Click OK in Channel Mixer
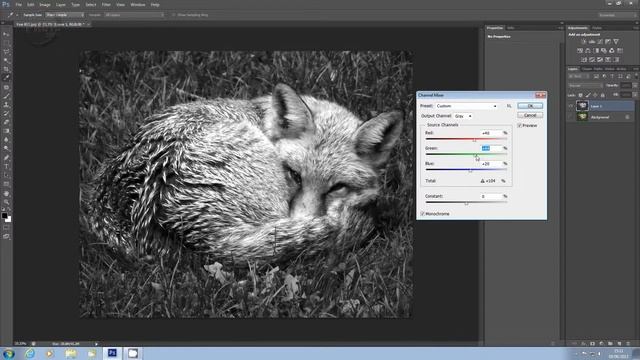 click(530, 106)
